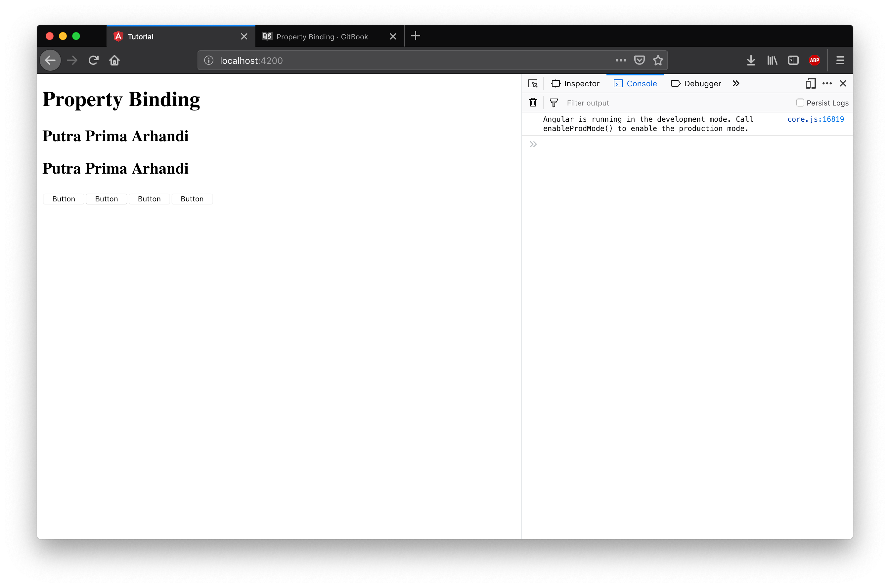The width and height of the screenshot is (890, 588).
Task: Click the Angular development mode console message
Action: 648,124
